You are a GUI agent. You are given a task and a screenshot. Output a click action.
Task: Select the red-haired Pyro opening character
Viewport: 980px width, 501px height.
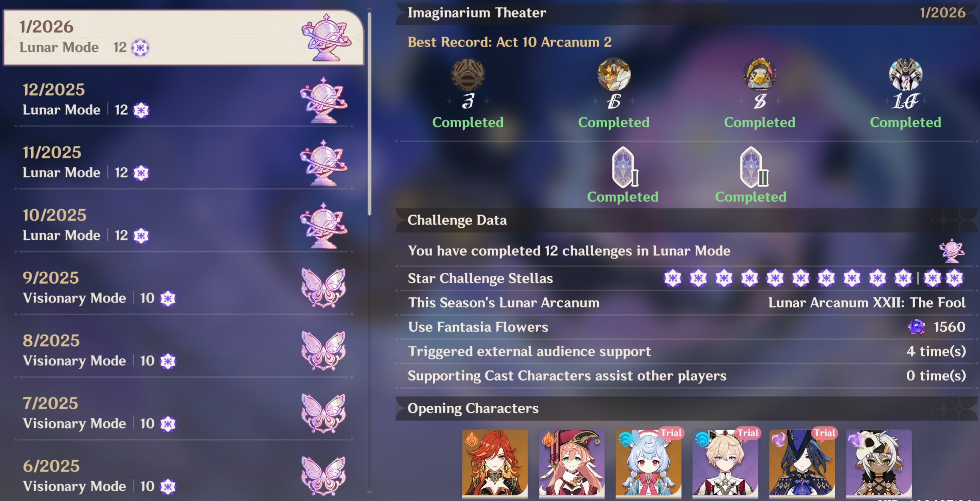pyautogui.click(x=495, y=463)
